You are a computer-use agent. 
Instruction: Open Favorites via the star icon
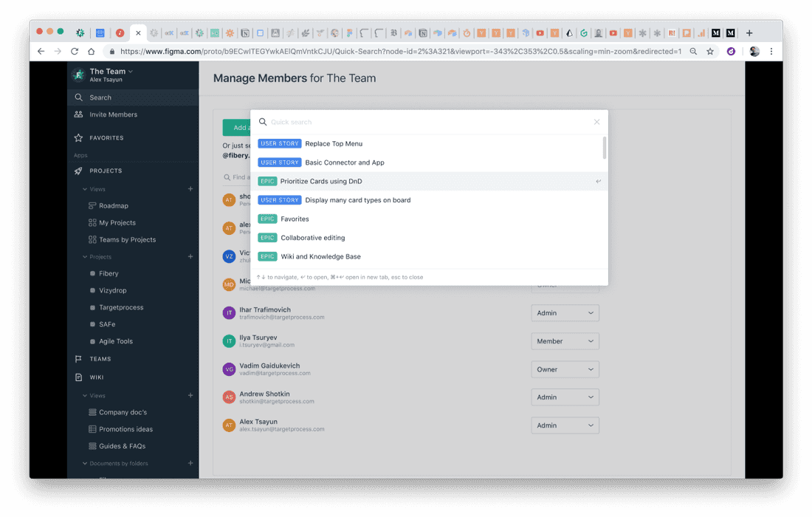pos(79,137)
